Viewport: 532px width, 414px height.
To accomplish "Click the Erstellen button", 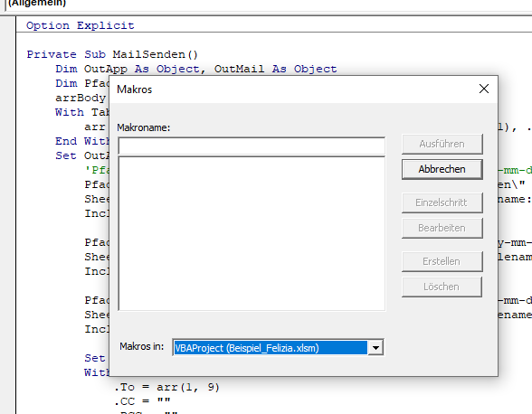I will 442,261.
